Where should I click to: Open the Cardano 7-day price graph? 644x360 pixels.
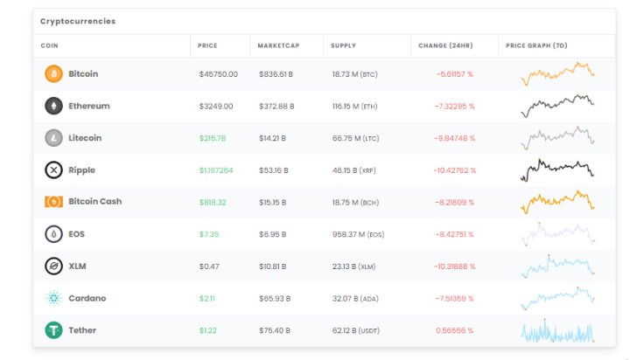tap(557, 298)
